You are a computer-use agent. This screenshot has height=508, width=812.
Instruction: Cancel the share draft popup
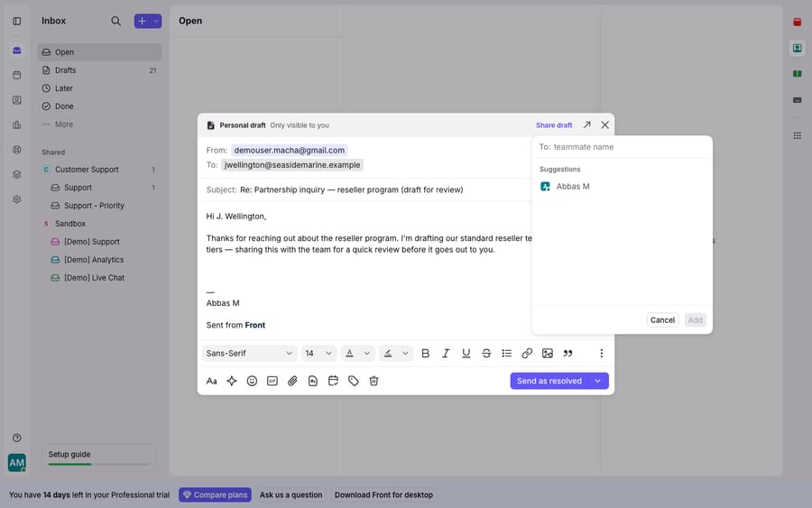pos(662,320)
